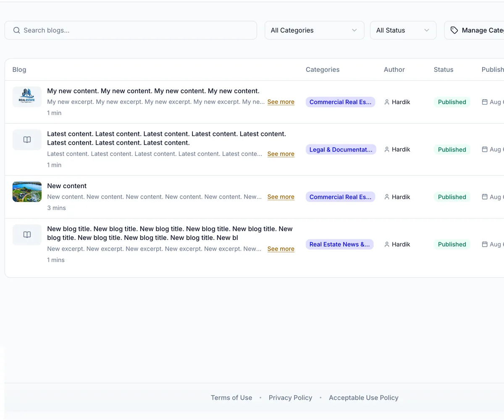Click the Published badge in New blog title row

tap(452, 244)
